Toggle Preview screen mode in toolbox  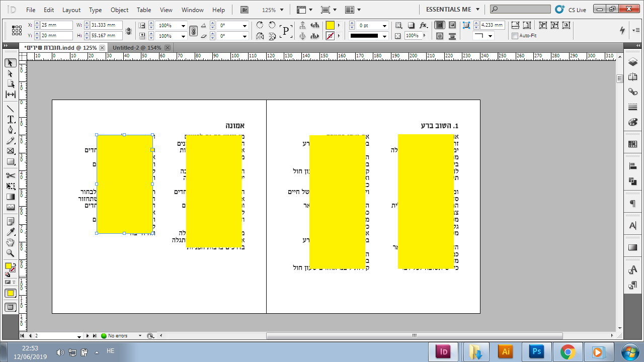(x=10, y=307)
